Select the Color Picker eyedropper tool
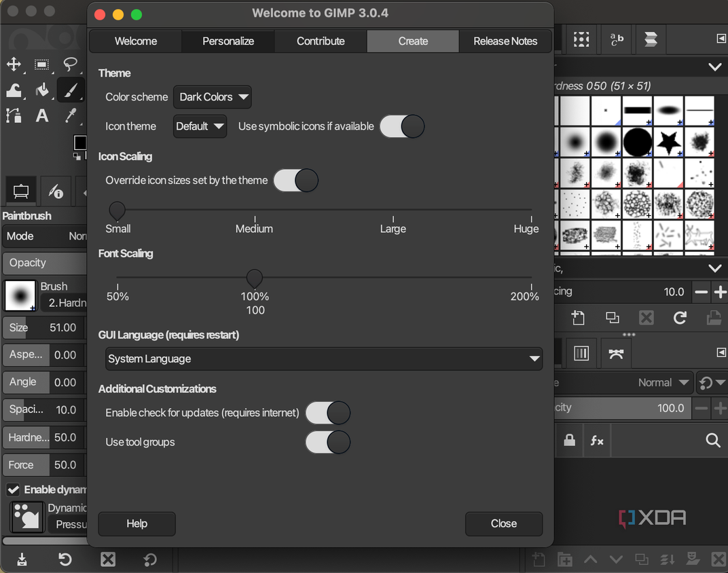728x573 pixels. 70,115
